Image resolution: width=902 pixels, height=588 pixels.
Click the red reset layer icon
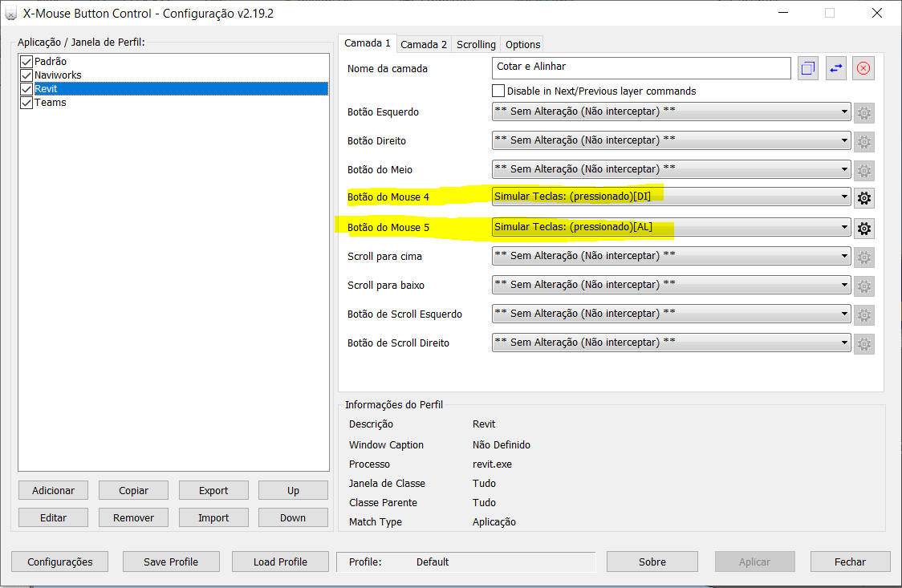pos(863,68)
